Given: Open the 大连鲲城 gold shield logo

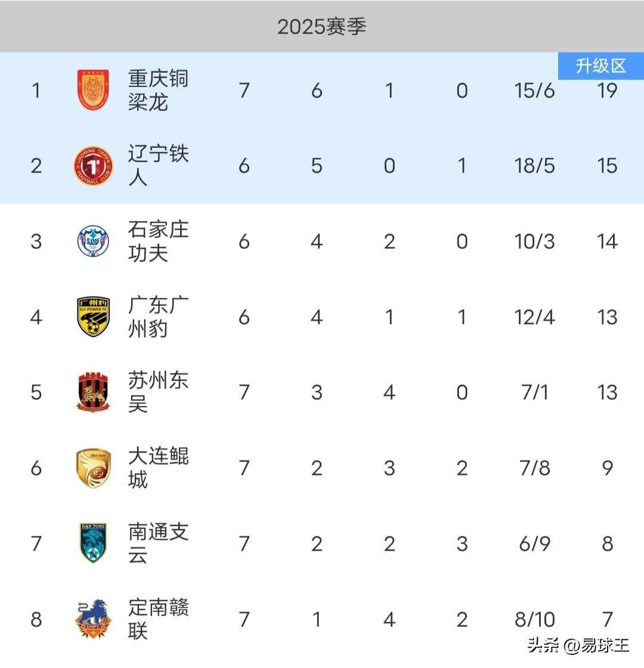Looking at the screenshot, I should tap(93, 468).
